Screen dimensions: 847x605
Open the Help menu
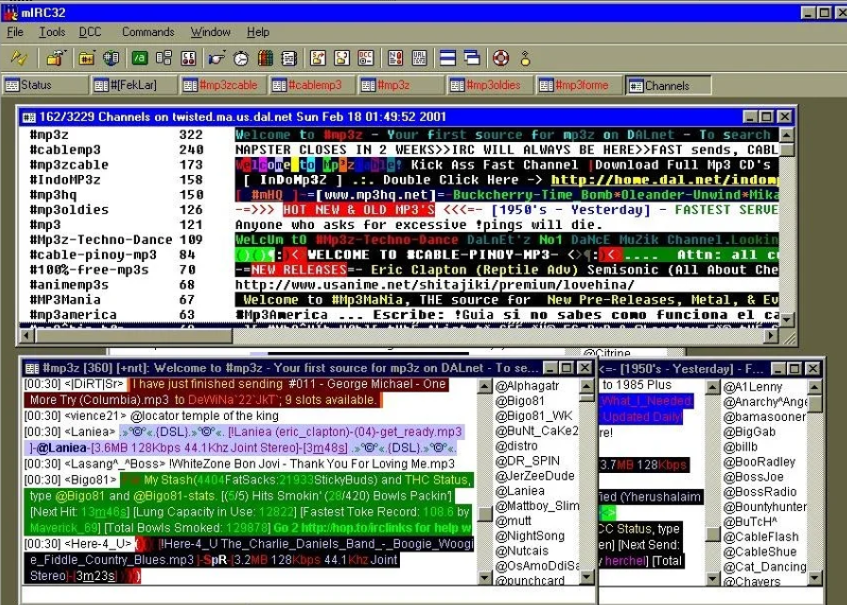(x=258, y=32)
